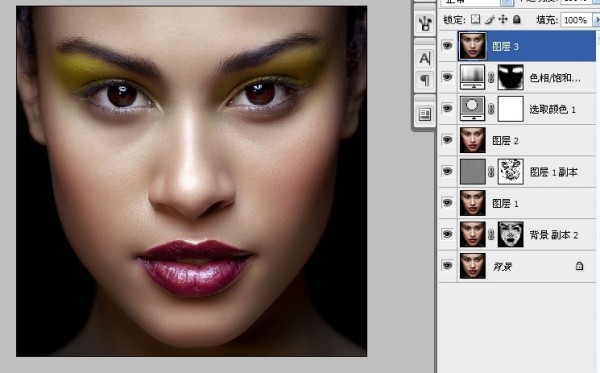Open the Brushes panel from the dock
This screenshot has height=373, width=600.
tap(425, 24)
